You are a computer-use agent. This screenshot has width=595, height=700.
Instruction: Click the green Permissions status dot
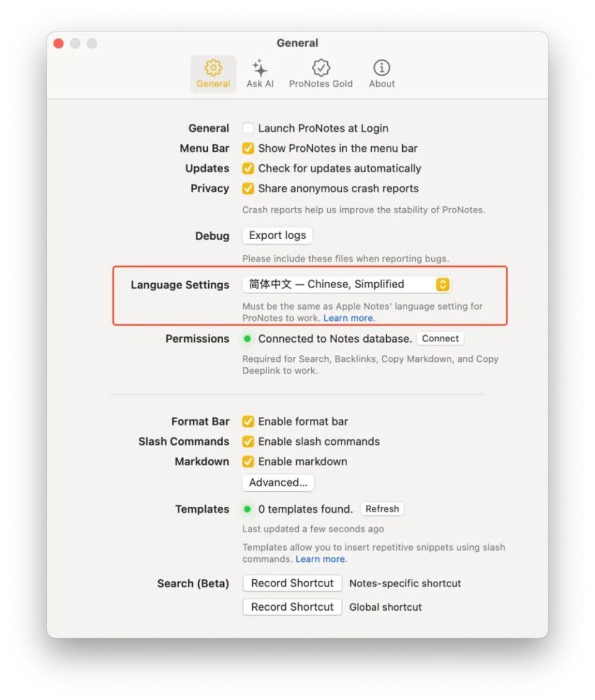247,339
